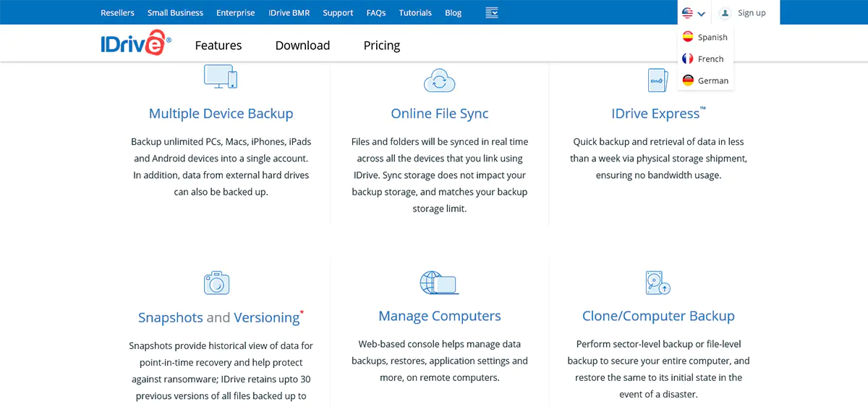The image size is (868, 407).
Task: Click the IDrive logo
Action: (136, 45)
